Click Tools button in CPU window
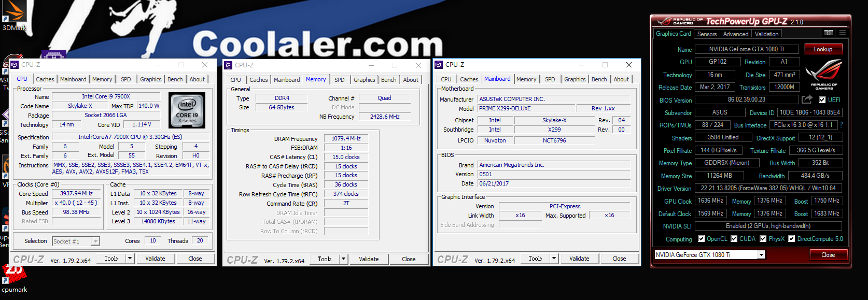The height and width of the screenshot is (300, 868). [111, 259]
